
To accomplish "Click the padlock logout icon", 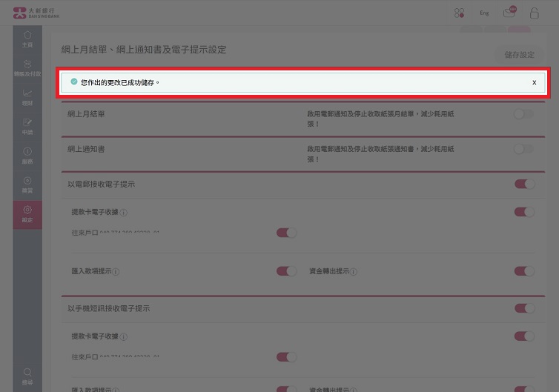I will point(534,13).
